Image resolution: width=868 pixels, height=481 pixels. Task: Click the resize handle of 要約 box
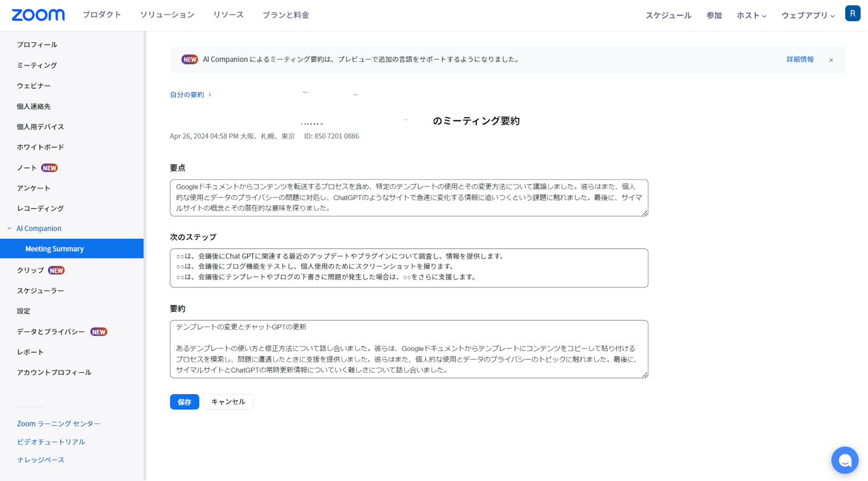645,375
